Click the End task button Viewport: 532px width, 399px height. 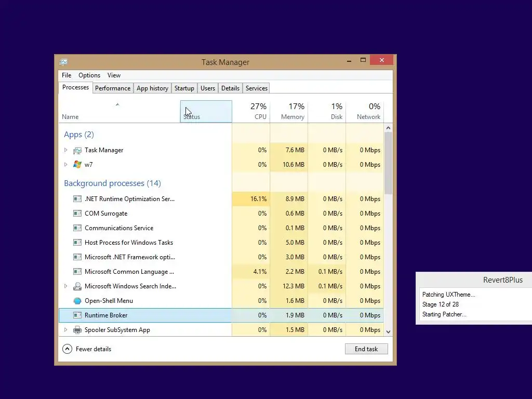366,349
